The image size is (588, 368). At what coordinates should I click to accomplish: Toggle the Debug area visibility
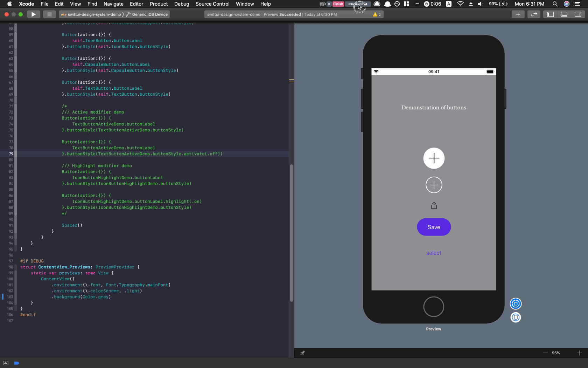point(564,14)
